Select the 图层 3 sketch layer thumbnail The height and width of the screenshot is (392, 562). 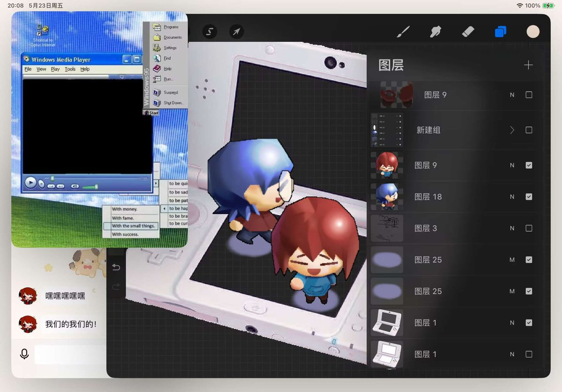click(x=387, y=228)
